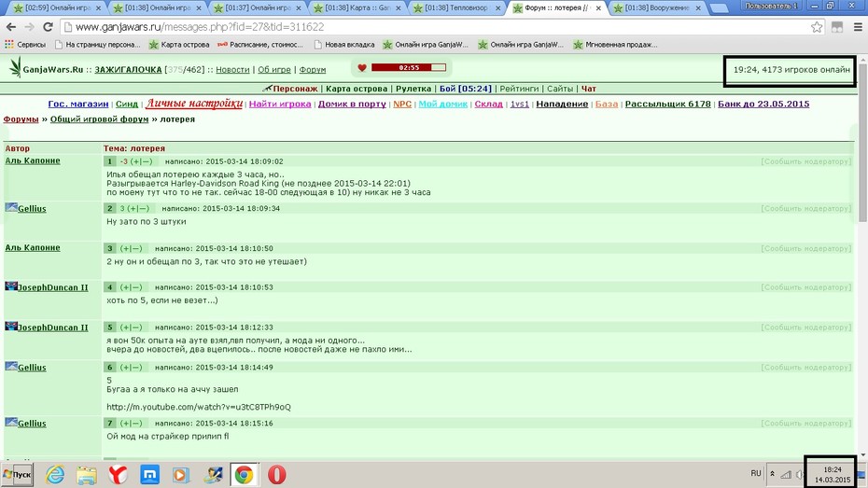Open the Мгновенная продаж... bookmark
This screenshot has width=868, height=488.
[x=616, y=45]
